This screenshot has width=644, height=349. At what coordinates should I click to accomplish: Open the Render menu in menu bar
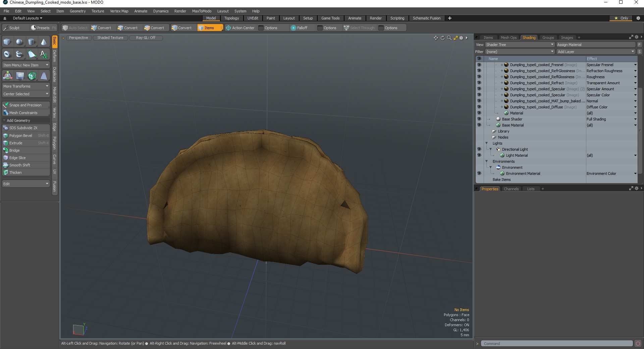(x=180, y=11)
